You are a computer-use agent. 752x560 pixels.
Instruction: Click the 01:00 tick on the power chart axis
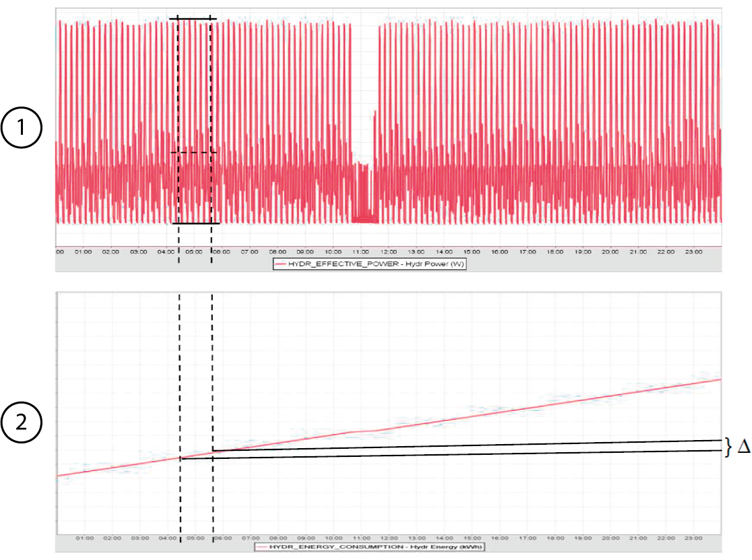[x=83, y=251]
